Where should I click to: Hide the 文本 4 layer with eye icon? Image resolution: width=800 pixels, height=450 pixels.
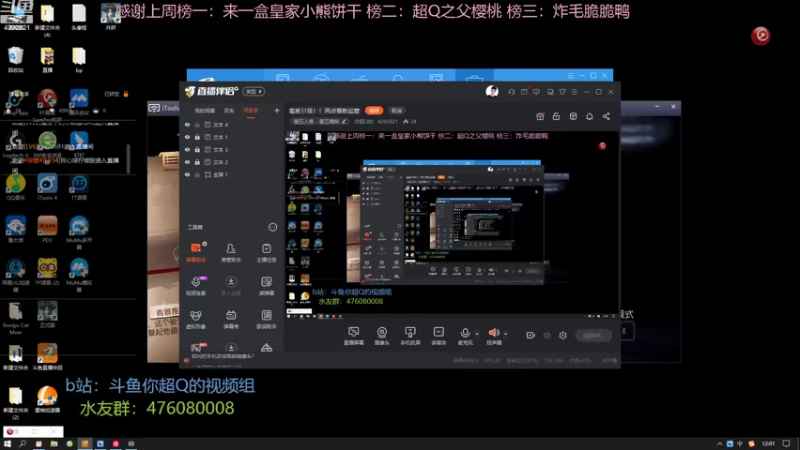(x=187, y=124)
